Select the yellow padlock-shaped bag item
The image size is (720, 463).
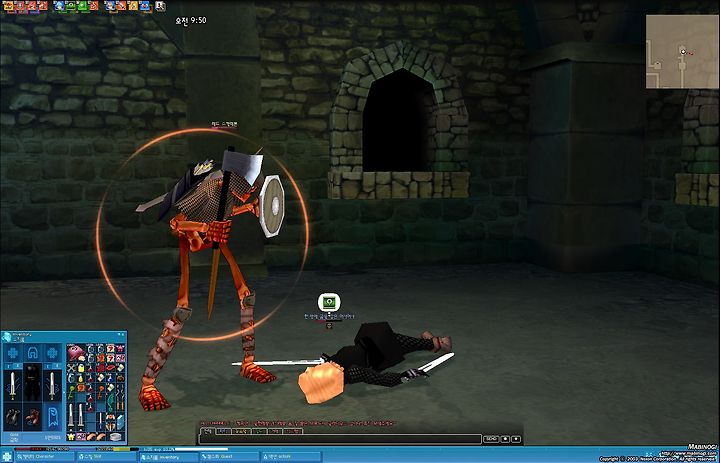81,368
